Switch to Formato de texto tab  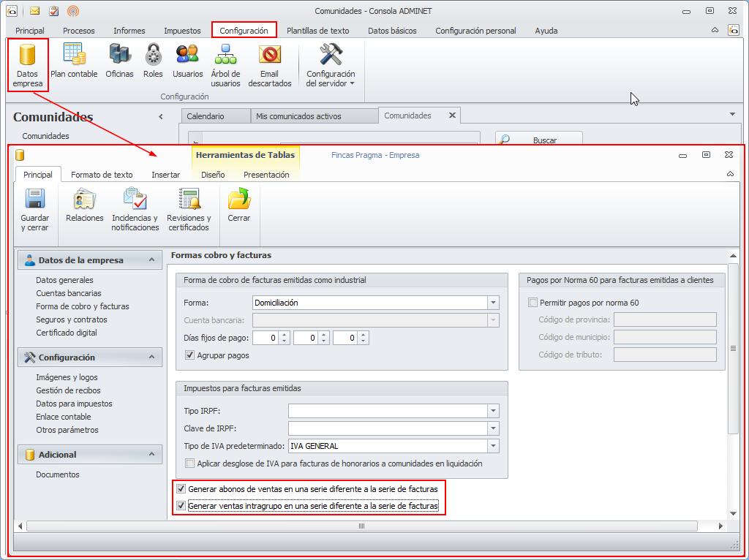point(102,175)
